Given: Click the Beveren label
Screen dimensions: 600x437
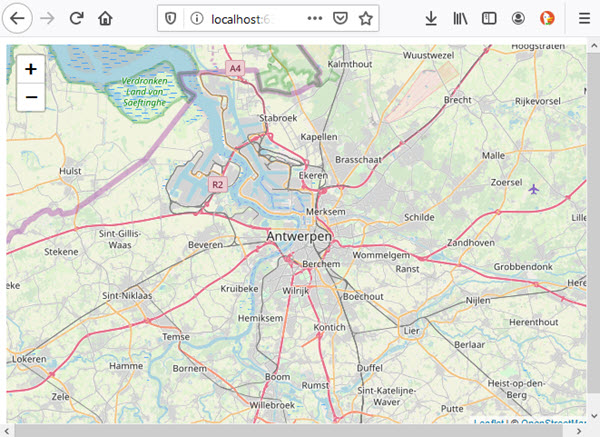Looking at the screenshot, I should coord(205,245).
